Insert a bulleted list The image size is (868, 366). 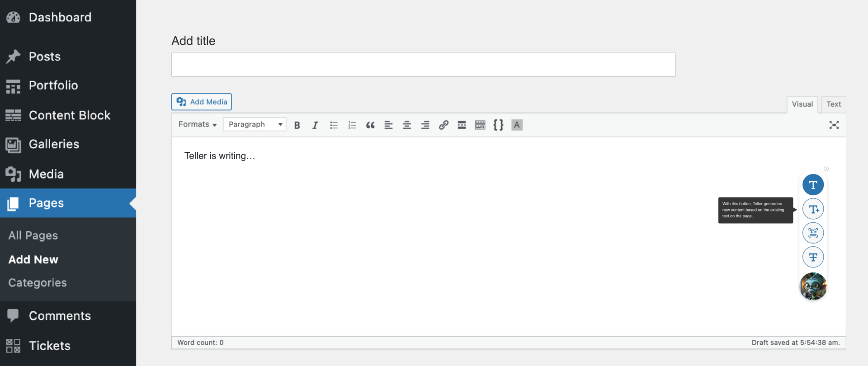point(334,125)
